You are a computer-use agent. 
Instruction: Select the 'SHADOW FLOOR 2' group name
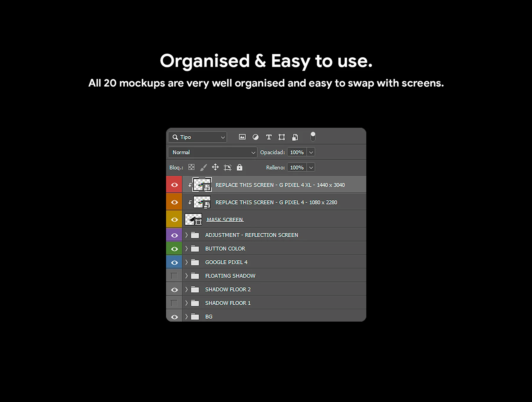[228, 289]
